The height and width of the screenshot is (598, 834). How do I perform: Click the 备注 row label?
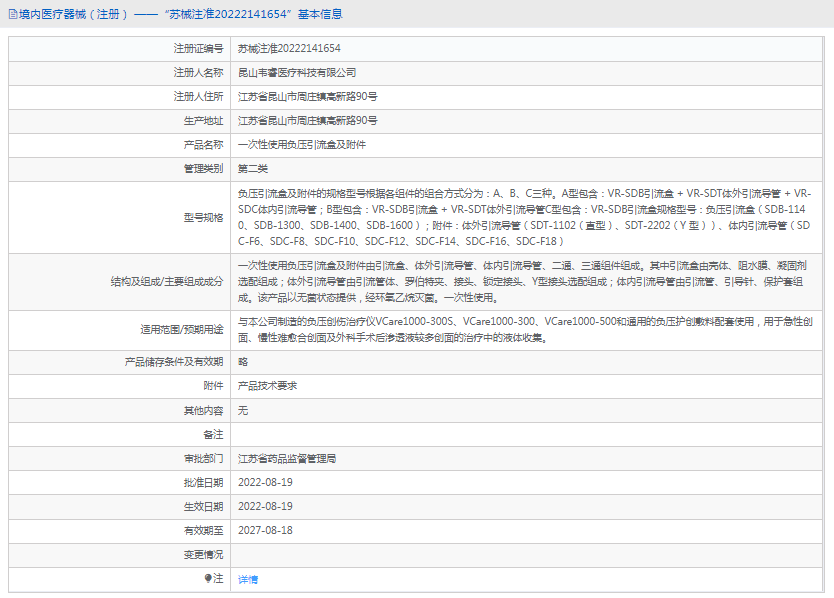[x=213, y=435]
